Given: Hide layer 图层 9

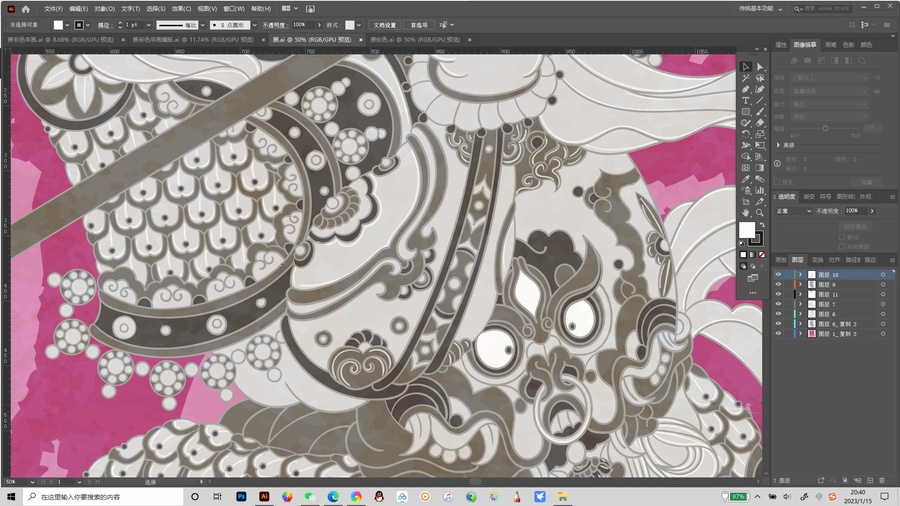Looking at the screenshot, I should pos(778,285).
